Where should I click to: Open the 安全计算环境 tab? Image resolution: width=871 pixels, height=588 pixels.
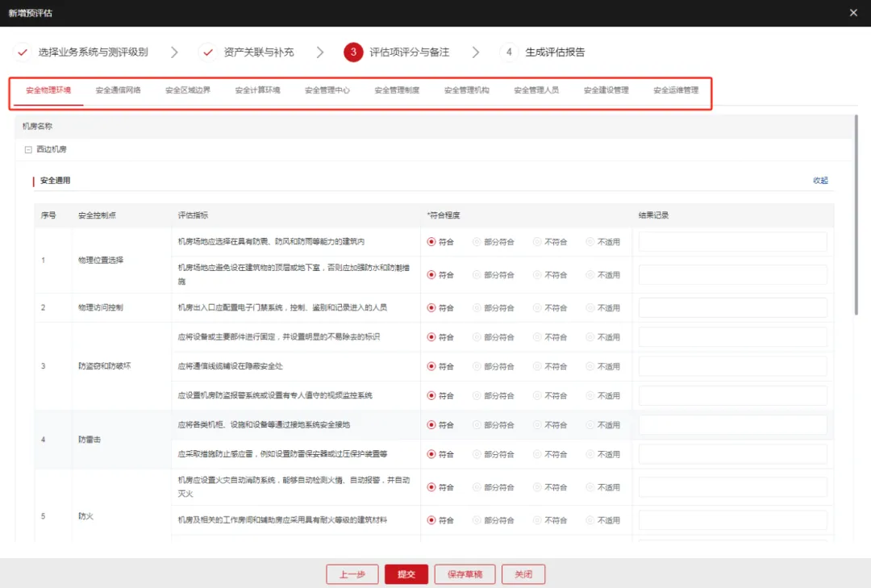257,91
